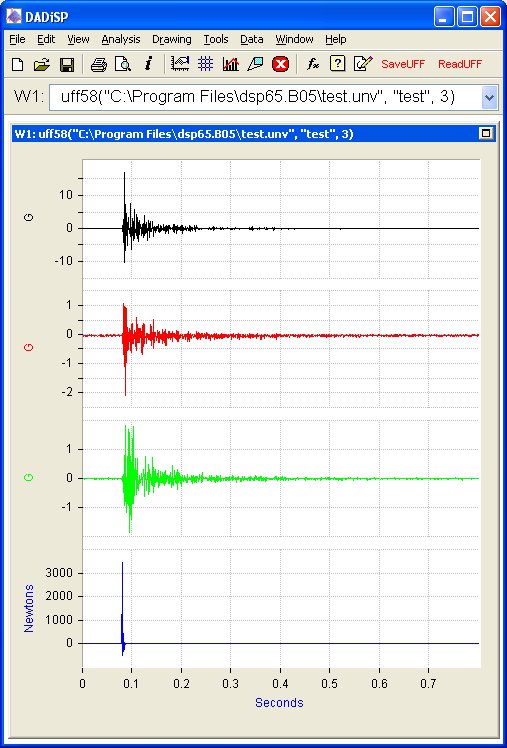Click the ReadUFF button
Image resolution: width=507 pixels, height=748 pixels.
coord(460,64)
